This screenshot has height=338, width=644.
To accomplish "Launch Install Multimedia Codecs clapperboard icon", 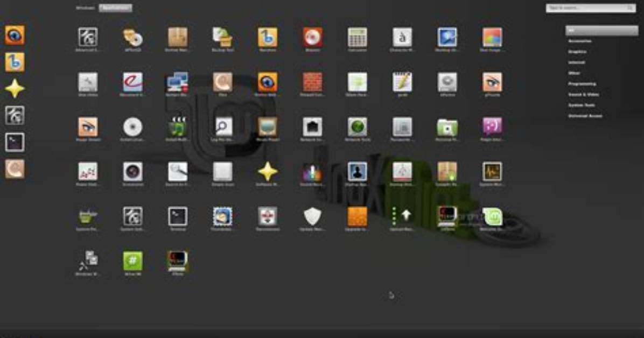I will pos(178,127).
